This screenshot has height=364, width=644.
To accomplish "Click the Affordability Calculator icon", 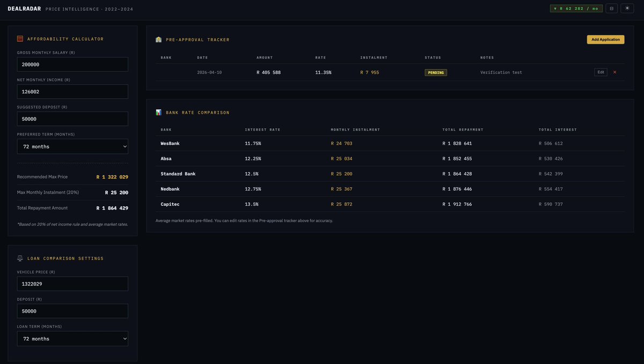I will click(x=20, y=39).
